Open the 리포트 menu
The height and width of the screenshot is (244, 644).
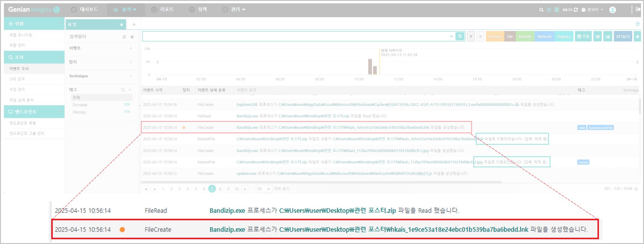point(162,10)
